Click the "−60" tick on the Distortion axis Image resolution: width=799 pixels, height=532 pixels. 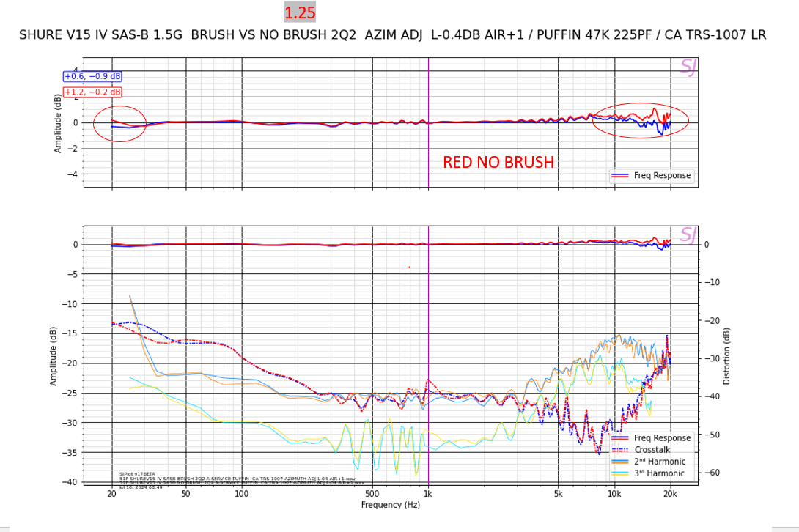pos(712,473)
